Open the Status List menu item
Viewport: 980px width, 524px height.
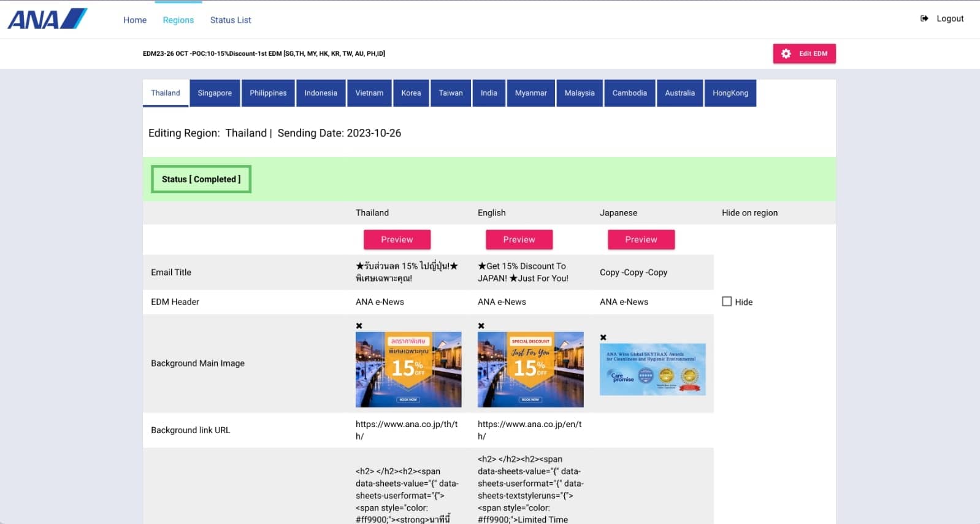[x=231, y=20]
